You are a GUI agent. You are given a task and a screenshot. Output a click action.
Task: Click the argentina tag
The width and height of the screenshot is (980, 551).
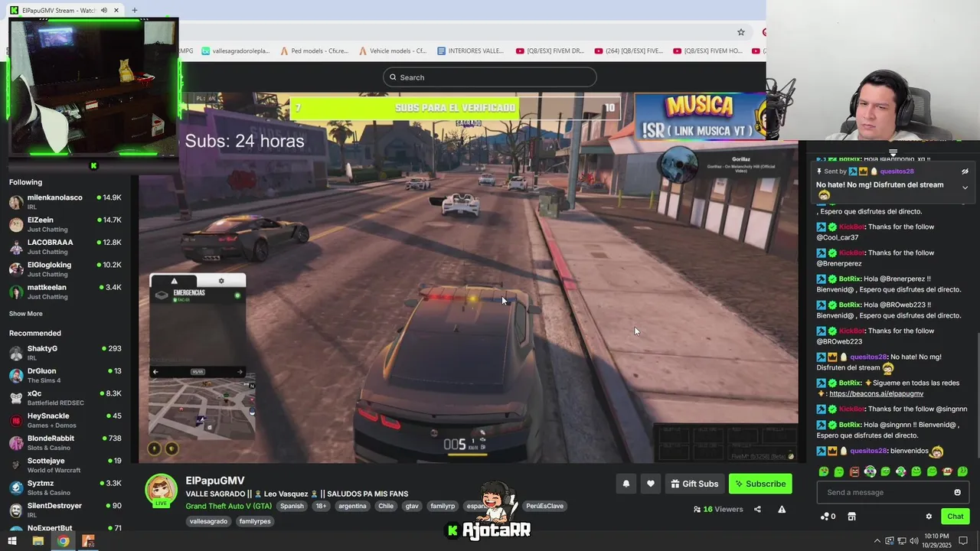coord(352,506)
